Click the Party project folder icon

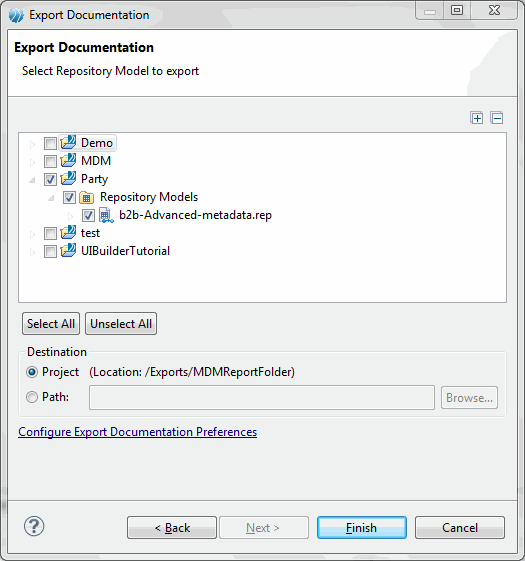tap(68, 178)
